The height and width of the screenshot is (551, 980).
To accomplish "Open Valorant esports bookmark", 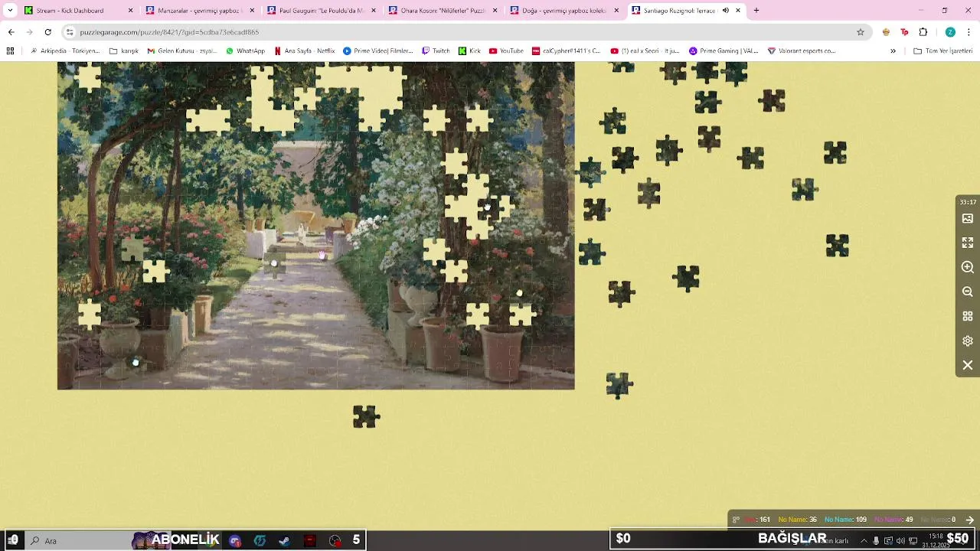I will click(x=801, y=51).
